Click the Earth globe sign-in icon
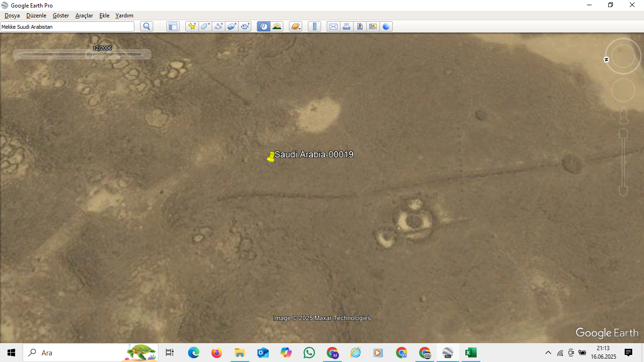Screen dimensions: 644x362 tap(386, 26)
